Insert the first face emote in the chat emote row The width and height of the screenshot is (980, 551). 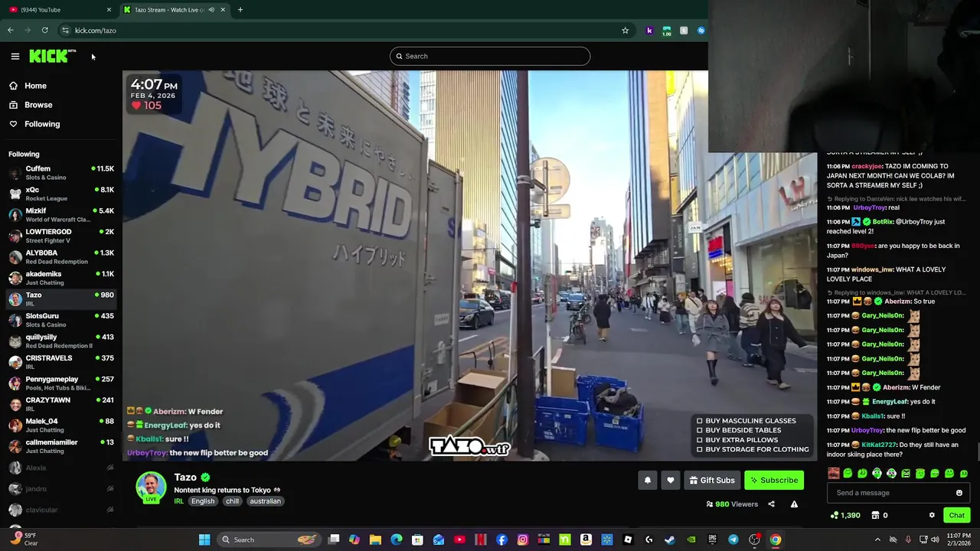point(834,474)
